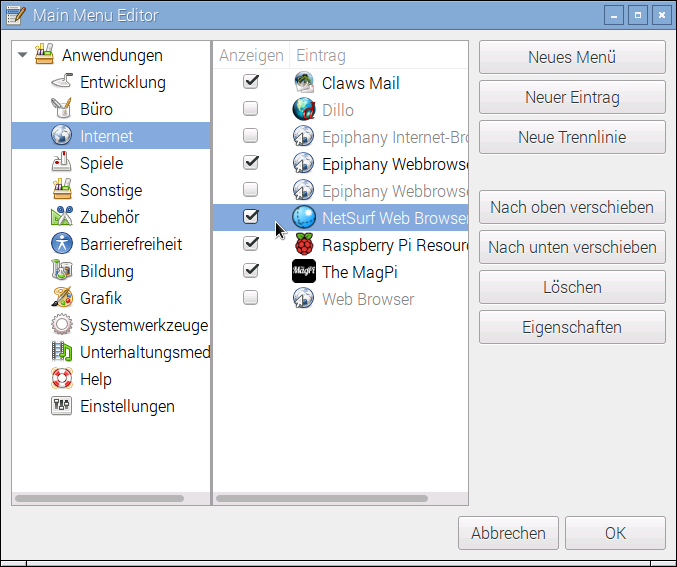The width and height of the screenshot is (677, 567).
Task: Select the Barrierefreiheit accessibility icon
Action: tap(63, 245)
